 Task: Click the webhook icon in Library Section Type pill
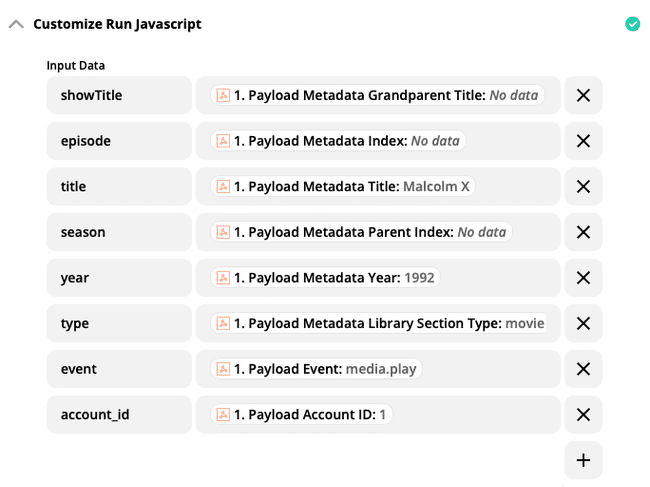[x=223, y=323]
